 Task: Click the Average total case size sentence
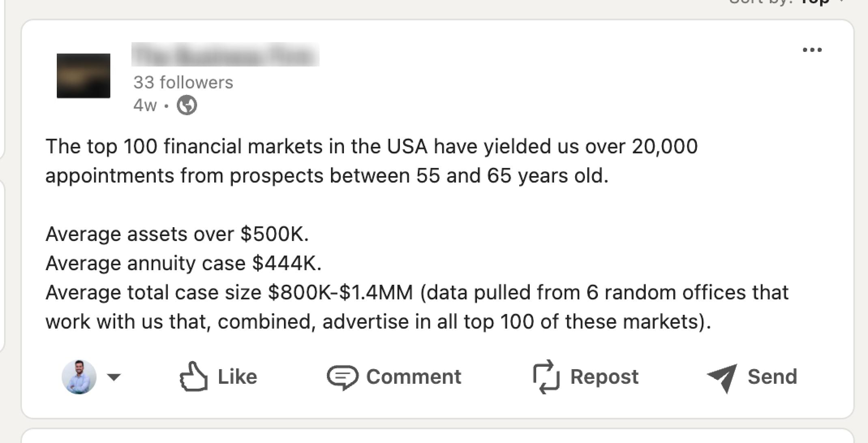point(417,307)
